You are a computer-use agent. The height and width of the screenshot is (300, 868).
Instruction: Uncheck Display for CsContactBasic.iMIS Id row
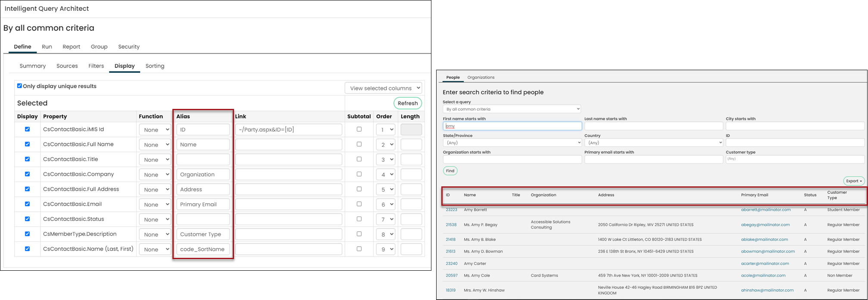pos(27,129)
